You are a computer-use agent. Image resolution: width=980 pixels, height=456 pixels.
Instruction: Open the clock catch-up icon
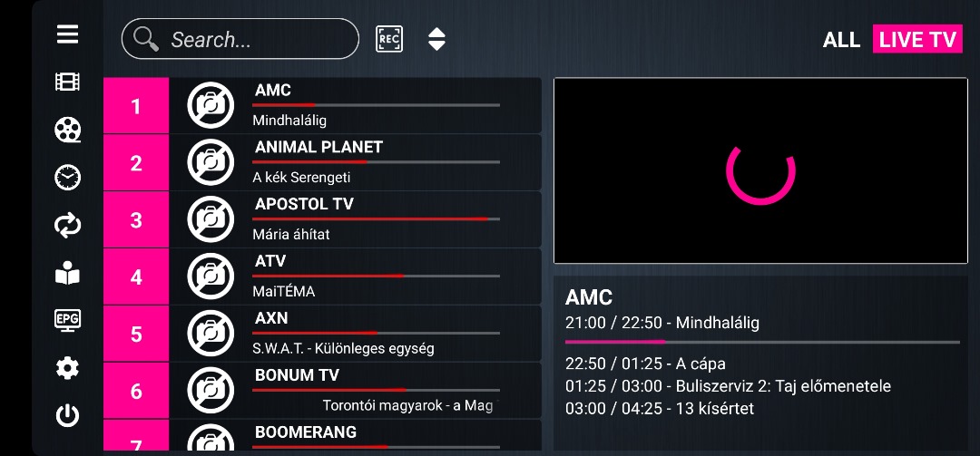[x=67, y=178]
